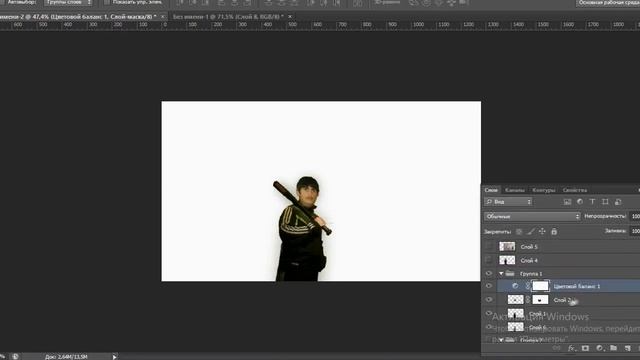Click the status bar icon left of Док

[x=15, y=356]
